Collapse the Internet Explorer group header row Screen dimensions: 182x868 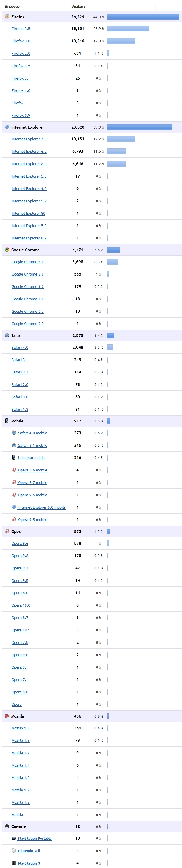click(x=92, y=127)
